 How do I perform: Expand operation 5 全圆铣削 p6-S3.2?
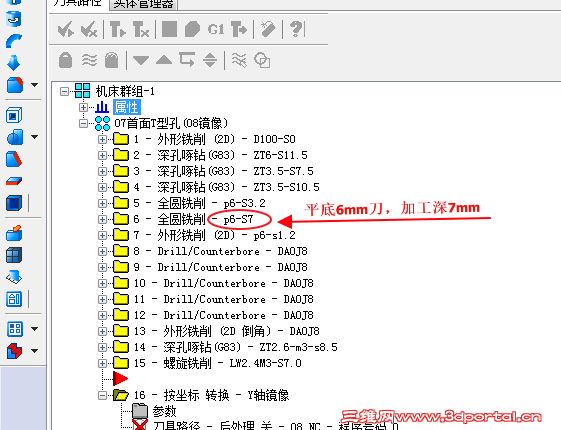[x=102, y=203]
